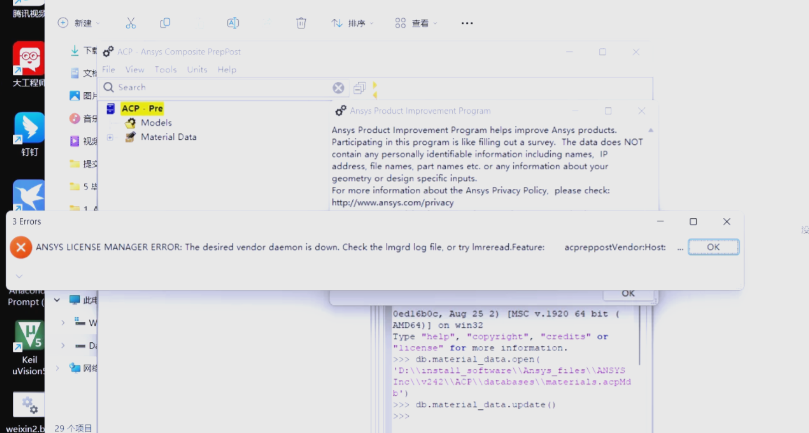
Task: Click the ansys.com/privacy link
Action: point(393,203)
